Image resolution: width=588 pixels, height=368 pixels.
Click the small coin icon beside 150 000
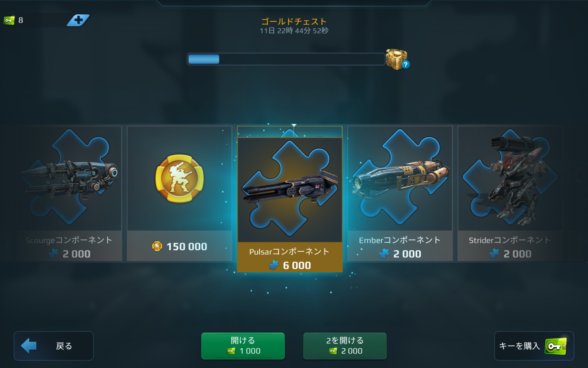[x=157, y=246]
